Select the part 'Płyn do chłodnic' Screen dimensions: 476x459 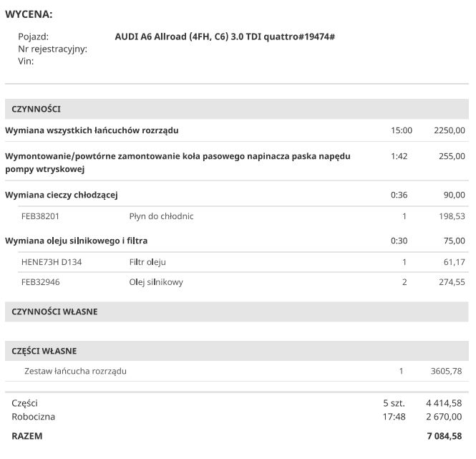click(161, 216)
